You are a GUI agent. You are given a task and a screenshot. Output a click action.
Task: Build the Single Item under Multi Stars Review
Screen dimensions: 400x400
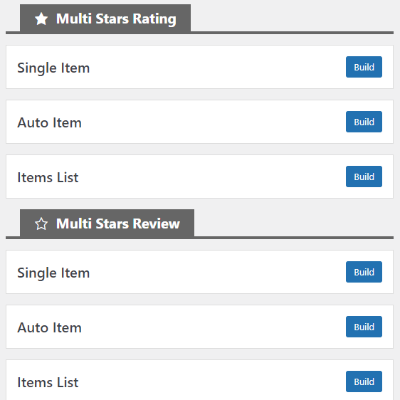click(x=364, y=272)
